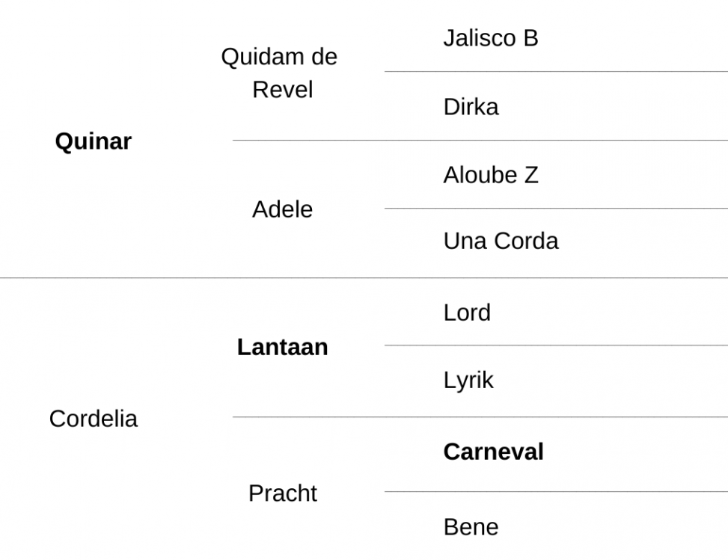Click the divider line between Quinar and Cordelia
Screen dimensions: 728x560
click(x=364, y=278)
